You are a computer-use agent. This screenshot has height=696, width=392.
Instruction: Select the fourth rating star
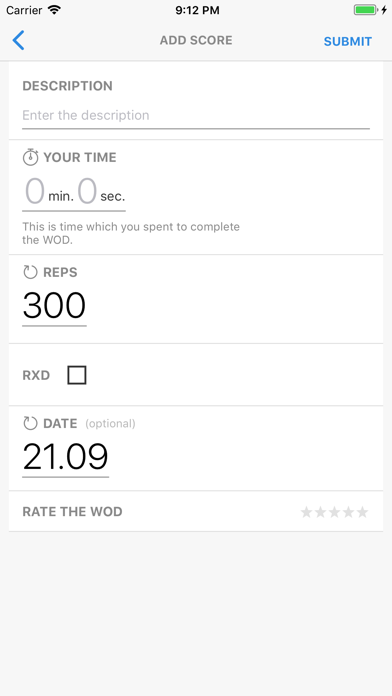point(348,512)
